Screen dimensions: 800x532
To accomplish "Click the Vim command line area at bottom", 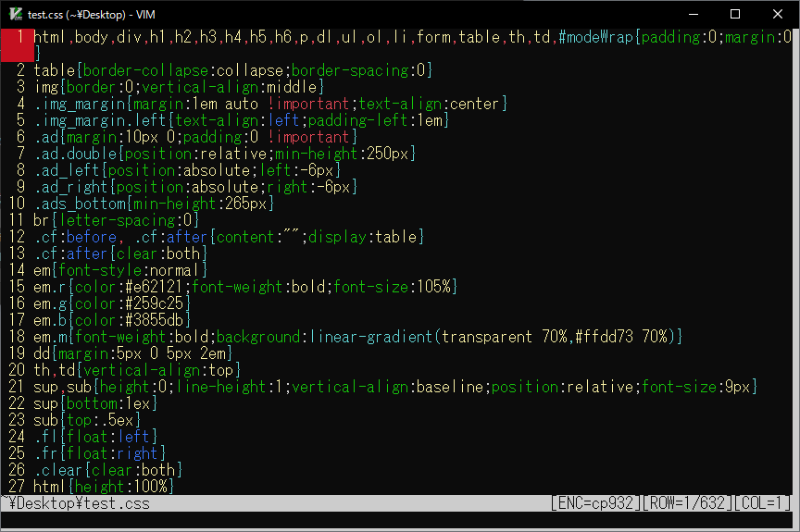I will (396, 520).
